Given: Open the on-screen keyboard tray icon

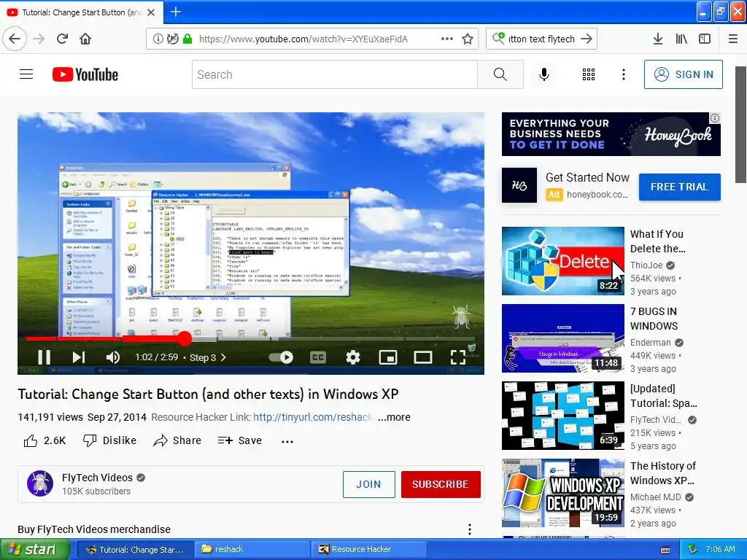Looking at the screenshot, I should coord(665,550).
